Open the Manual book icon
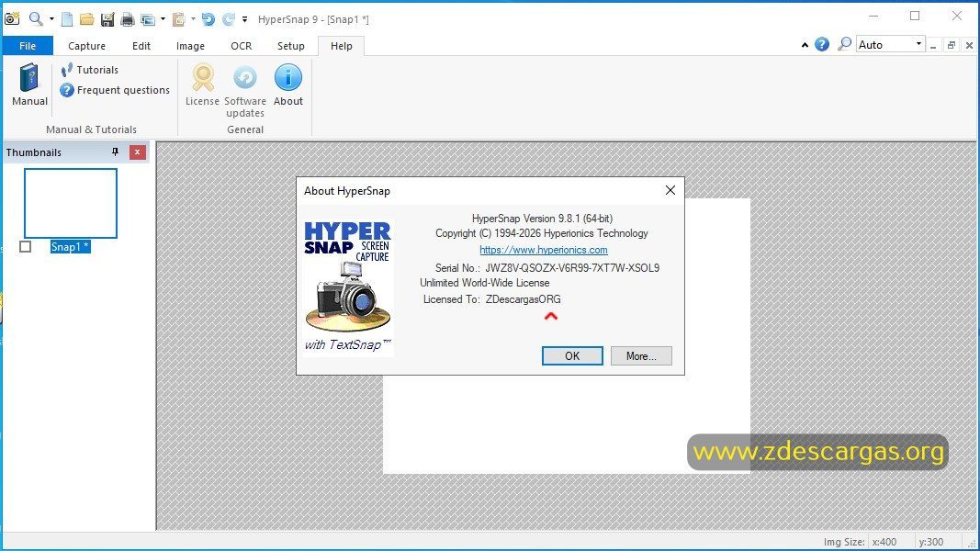The height and width of the screenshot is (551, 980). tap(29, 85)
